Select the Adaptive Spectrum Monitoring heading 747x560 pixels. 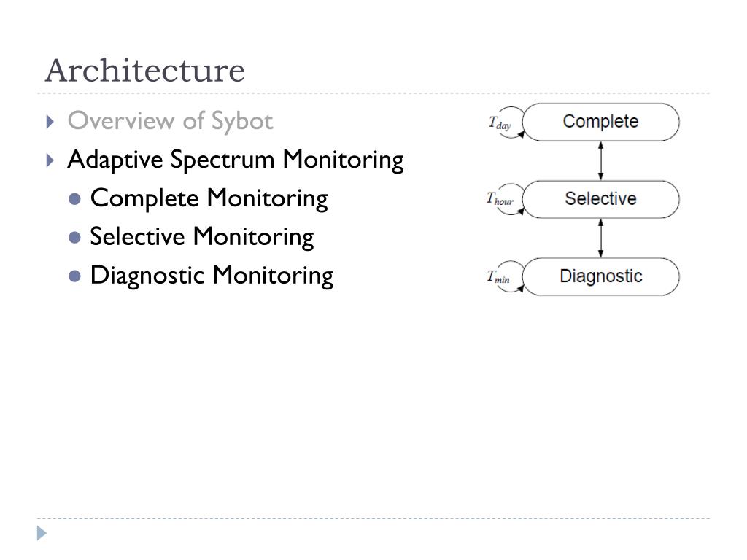(236, 160)
